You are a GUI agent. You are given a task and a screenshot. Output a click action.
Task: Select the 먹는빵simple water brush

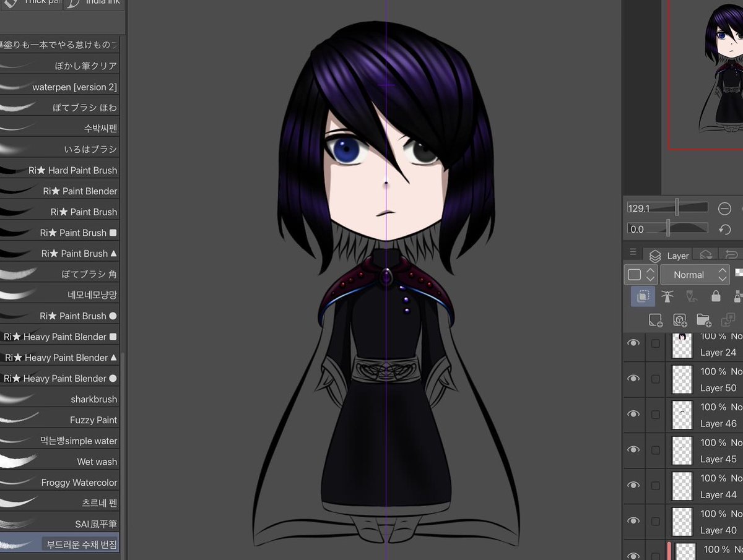[59, 441]
